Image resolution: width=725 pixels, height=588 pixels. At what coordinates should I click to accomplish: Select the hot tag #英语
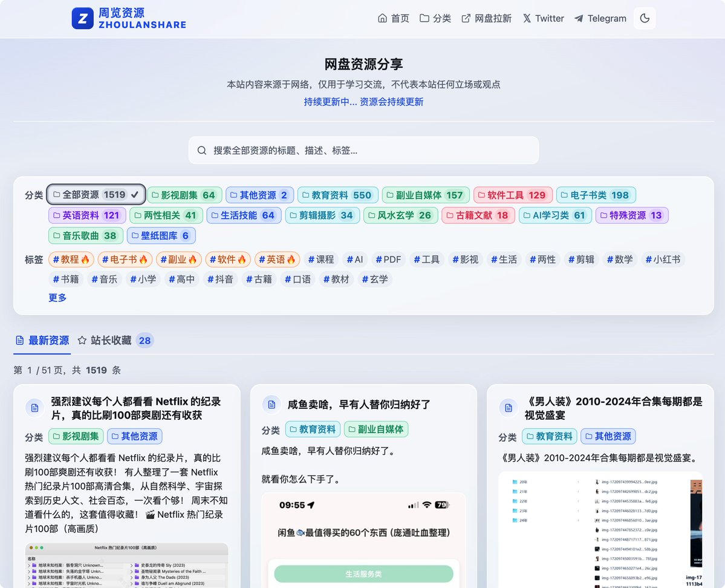tap(277, 260)
